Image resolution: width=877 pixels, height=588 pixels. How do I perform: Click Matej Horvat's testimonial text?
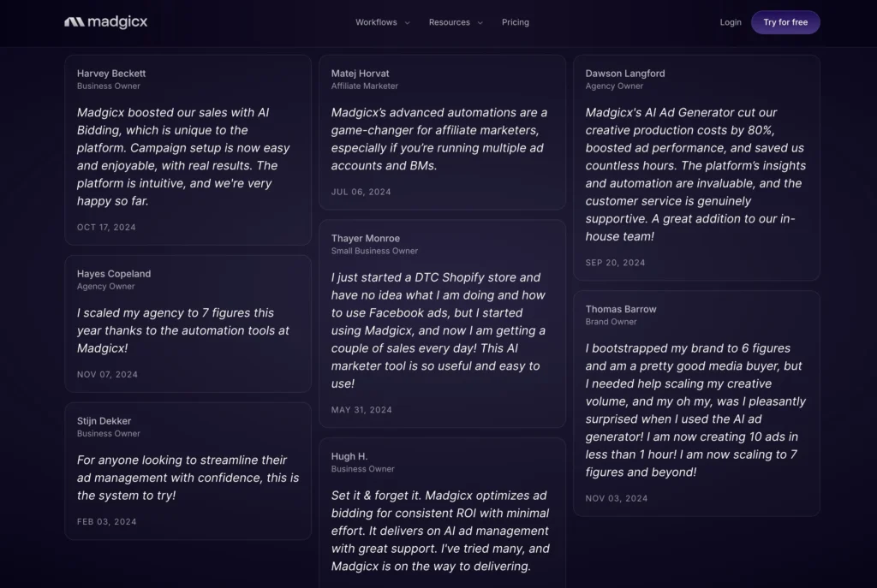(x=438, y=139)
